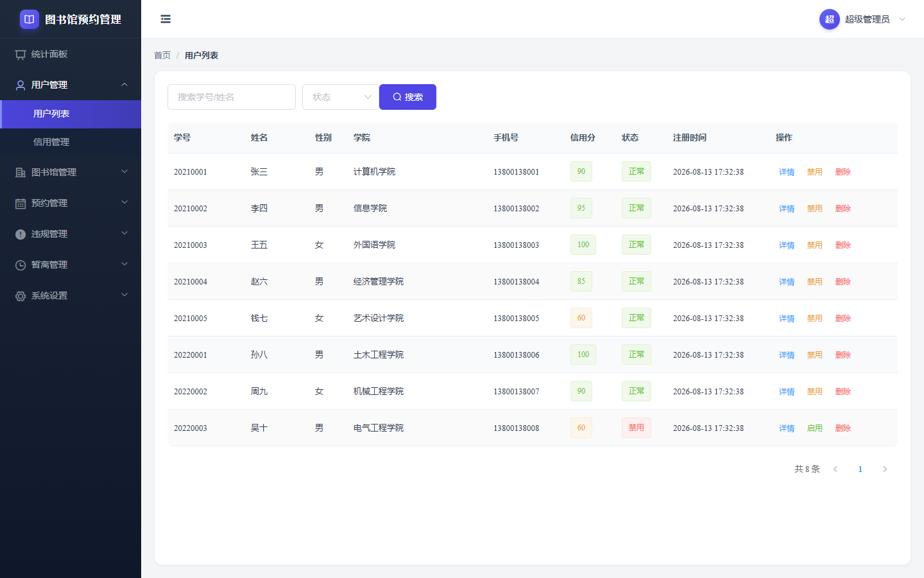Toggle the sidebar collapse hamburger icon

pos(166,19)
